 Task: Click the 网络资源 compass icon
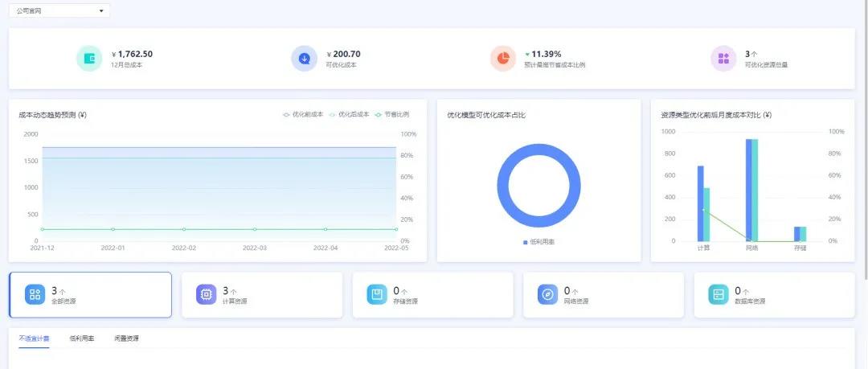[547, 295]
